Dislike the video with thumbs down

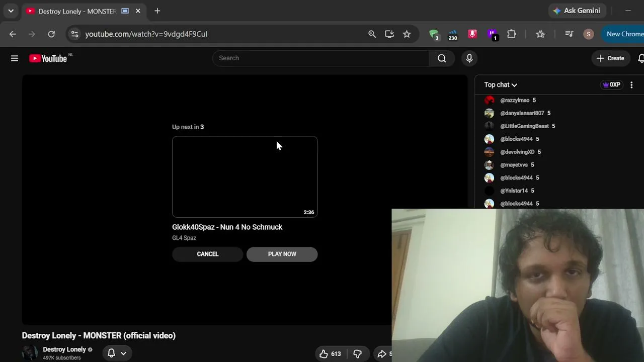tap(358, 354)
